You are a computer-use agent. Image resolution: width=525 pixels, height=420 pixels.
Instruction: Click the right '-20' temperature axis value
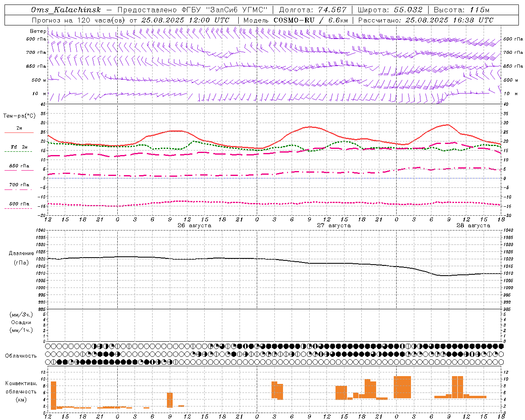point(507,215)
